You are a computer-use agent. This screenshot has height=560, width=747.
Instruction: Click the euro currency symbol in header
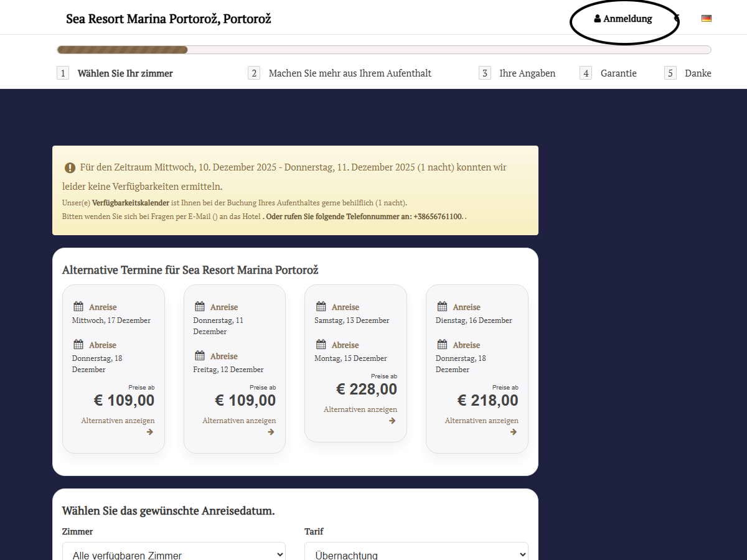tap(677, 19)
